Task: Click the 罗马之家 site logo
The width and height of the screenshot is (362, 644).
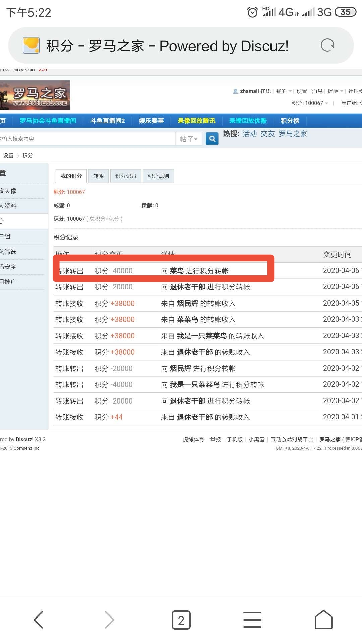Action: [35, 95]
